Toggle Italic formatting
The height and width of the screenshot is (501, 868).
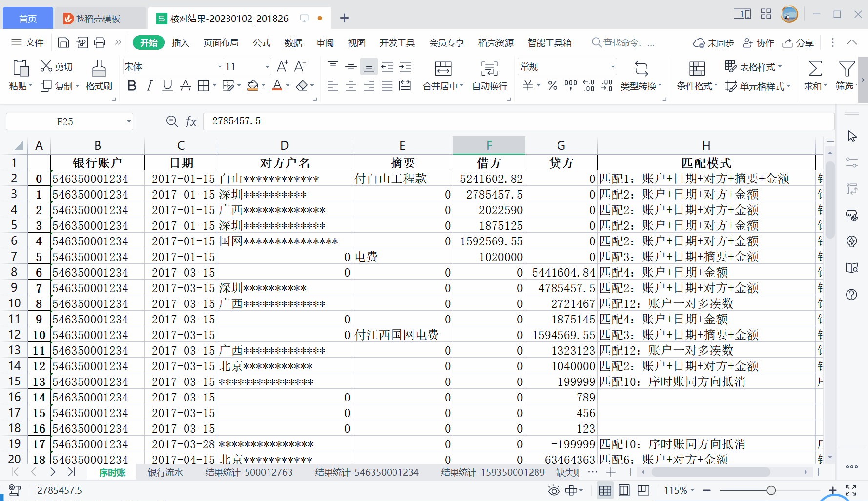click(150, 86)
